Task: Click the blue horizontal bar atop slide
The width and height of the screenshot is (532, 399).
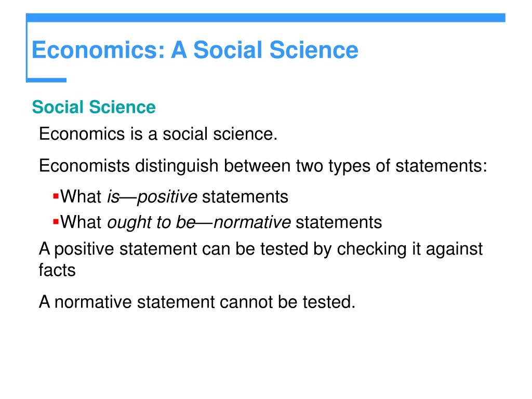Action: click(x=265, y=18)
